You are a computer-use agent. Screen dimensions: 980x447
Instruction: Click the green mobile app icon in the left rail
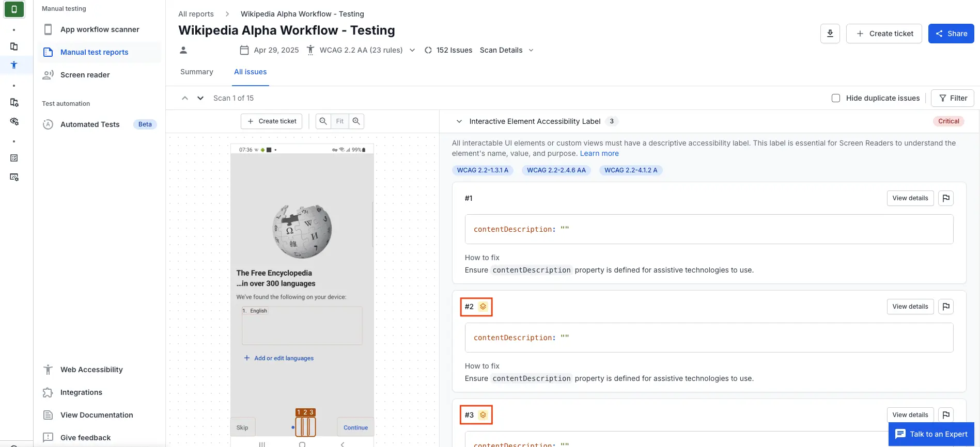pyautogui.click(x=14, y=9)
